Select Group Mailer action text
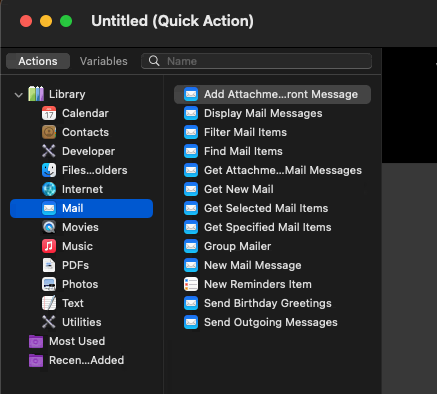 coord(238,246)
